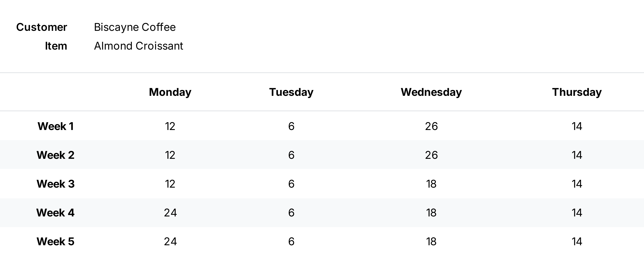Select Week 1 Wednesday quantity cell
The height and width of the screenshot is (264, 644).
click(x=431, y=126)
